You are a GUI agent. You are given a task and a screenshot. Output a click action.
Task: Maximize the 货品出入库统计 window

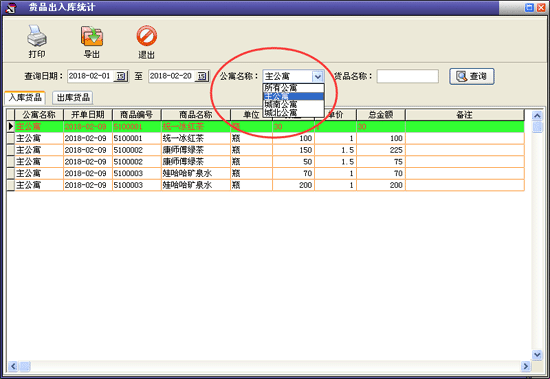click(x=529, y=7)
